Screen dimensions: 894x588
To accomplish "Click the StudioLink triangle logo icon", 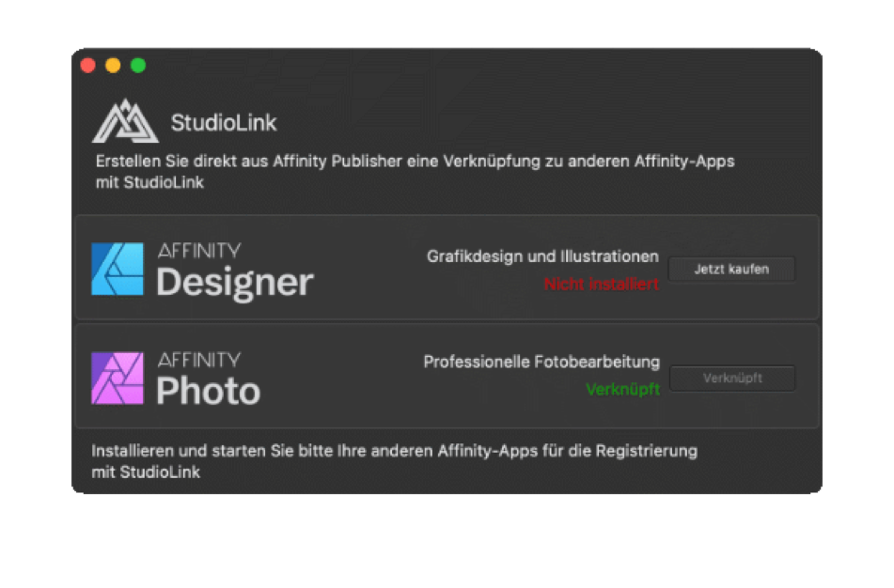I will click(x=125, y=121).
